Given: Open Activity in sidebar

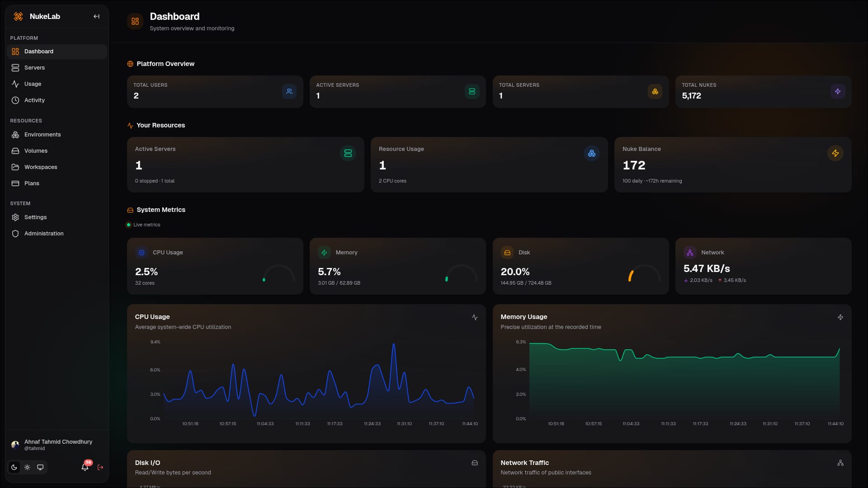Looking at the screenshot, I should click(57, 100).
